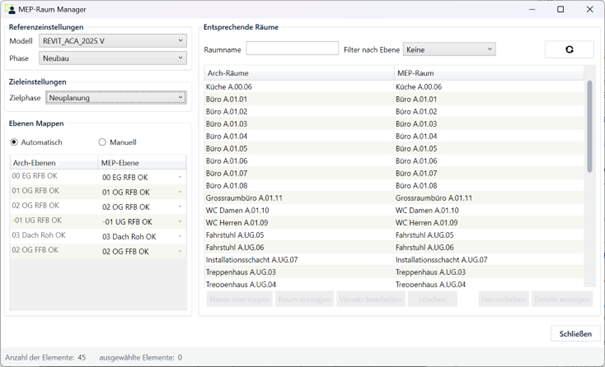Click the Name übertragen button
This screenshot has width=605, height=367.
coord(240,299)
